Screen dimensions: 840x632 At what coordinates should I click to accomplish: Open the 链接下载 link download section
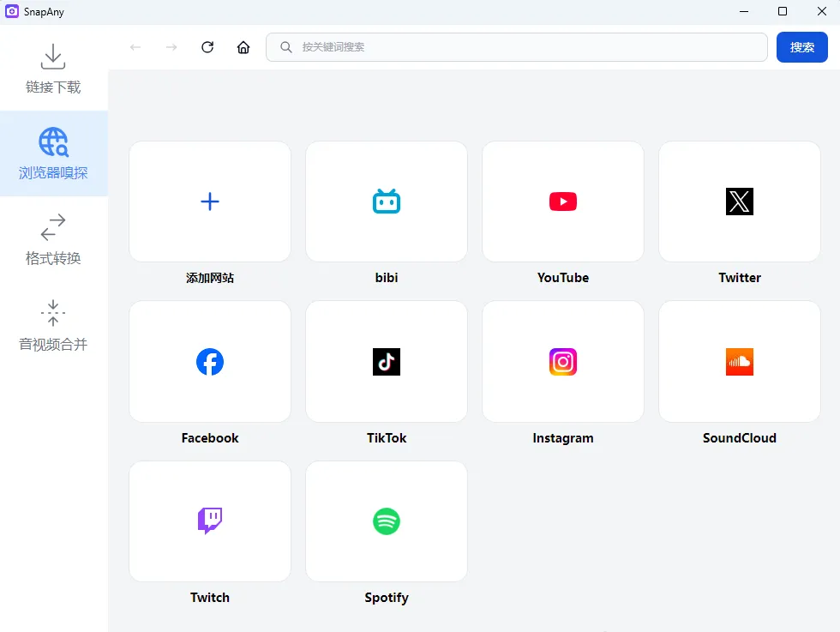tap(53, 68)
